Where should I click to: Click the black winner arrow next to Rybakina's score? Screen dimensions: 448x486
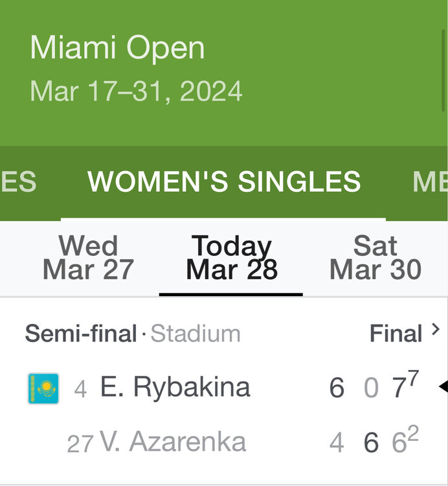(x=443, y=388)
